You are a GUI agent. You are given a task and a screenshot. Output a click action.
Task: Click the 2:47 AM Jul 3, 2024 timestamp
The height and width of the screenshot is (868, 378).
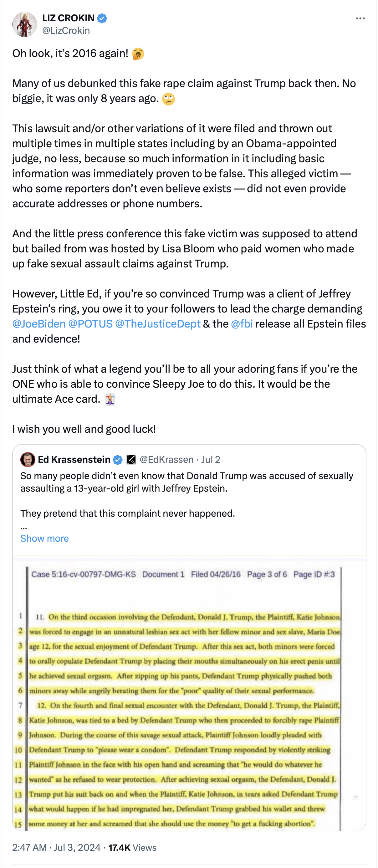pos(56,847)
